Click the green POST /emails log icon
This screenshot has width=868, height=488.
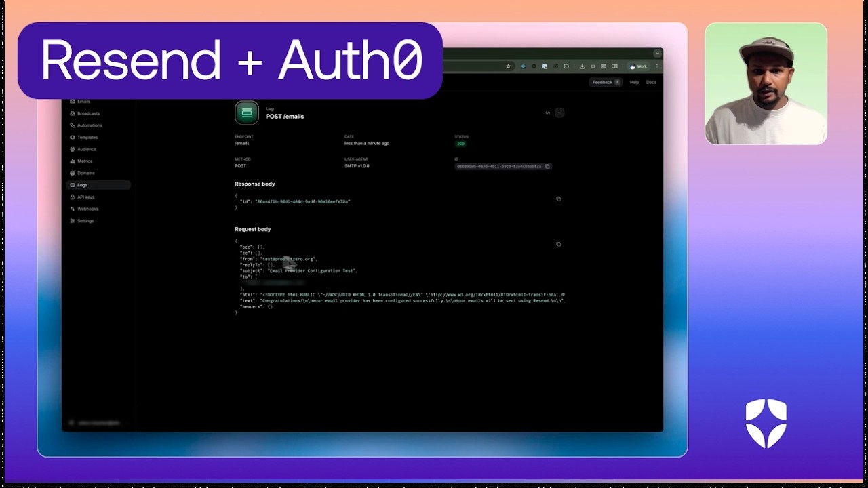click(247, 113)
